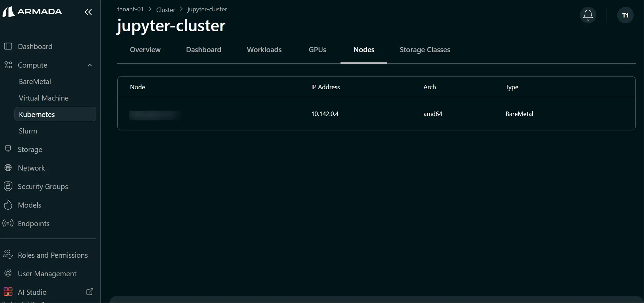Open main Dashboard in sidebar
This screenshot has width=644, height=303.
pyautogui.click(x=35, y=47)
